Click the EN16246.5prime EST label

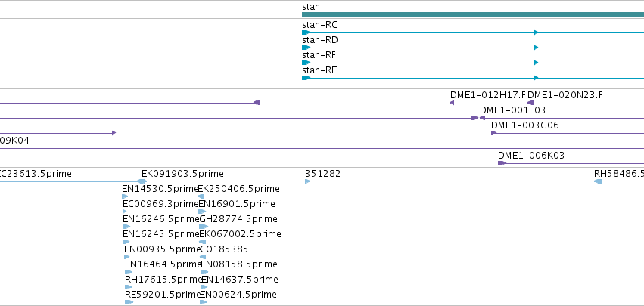point(161,219)
